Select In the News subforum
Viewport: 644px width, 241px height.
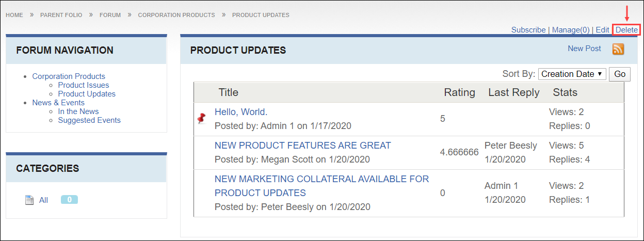click(x=78, y=111)
